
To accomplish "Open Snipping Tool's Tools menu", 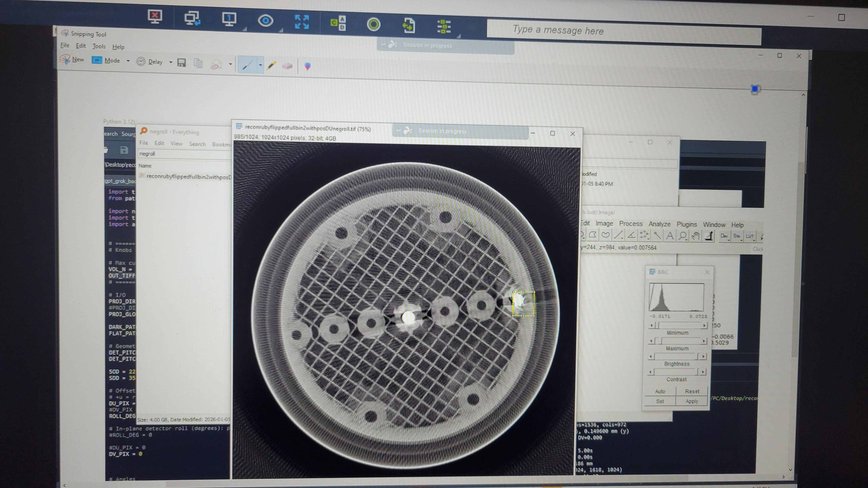I will (99, 46).
